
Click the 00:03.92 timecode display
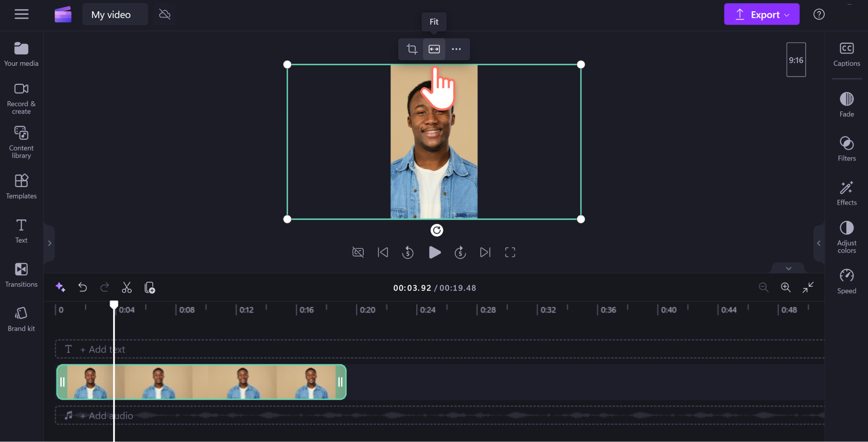(412, 288)
